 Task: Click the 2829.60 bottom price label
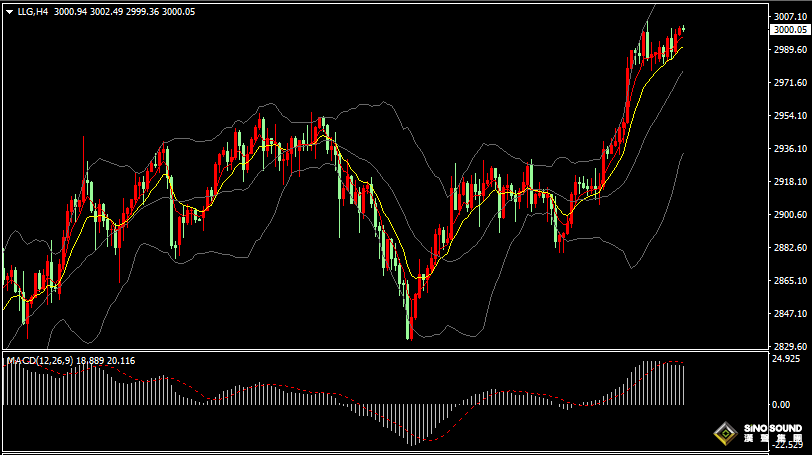tap(790, 346)
